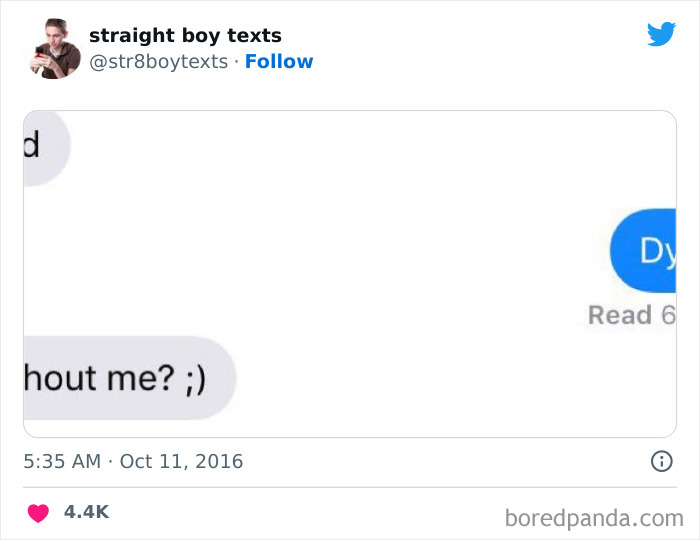
Task: Click the divider line above the likes
Action: click(x=350, y=488)
